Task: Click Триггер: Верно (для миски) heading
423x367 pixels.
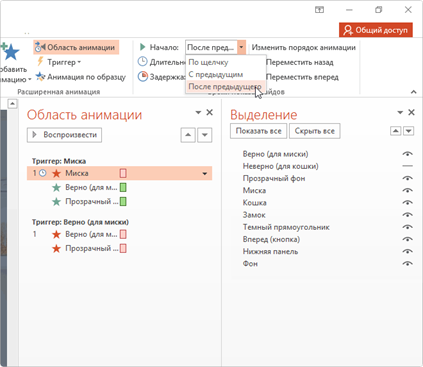Action: (80, 222)
